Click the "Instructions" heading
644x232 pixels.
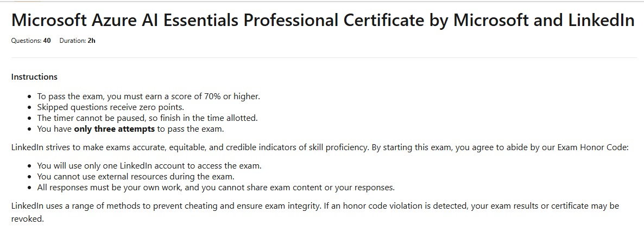pos(34,77)
